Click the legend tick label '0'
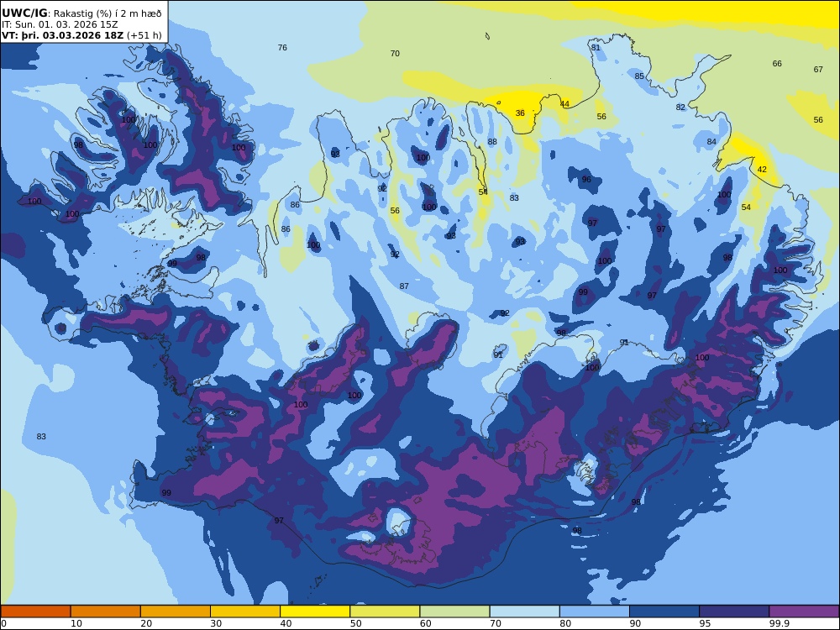The width and height of the screenshot is (840, 630). (x=3, y=623)
